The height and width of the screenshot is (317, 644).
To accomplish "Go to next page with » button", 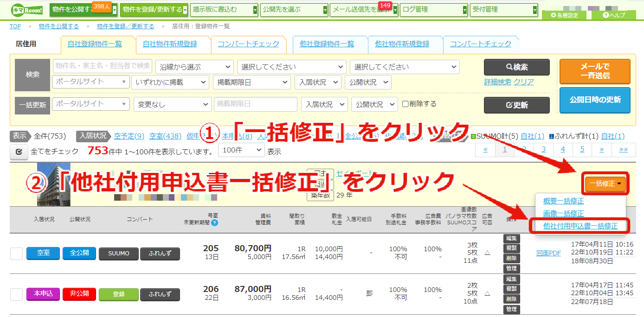I will tap(601, 150).
